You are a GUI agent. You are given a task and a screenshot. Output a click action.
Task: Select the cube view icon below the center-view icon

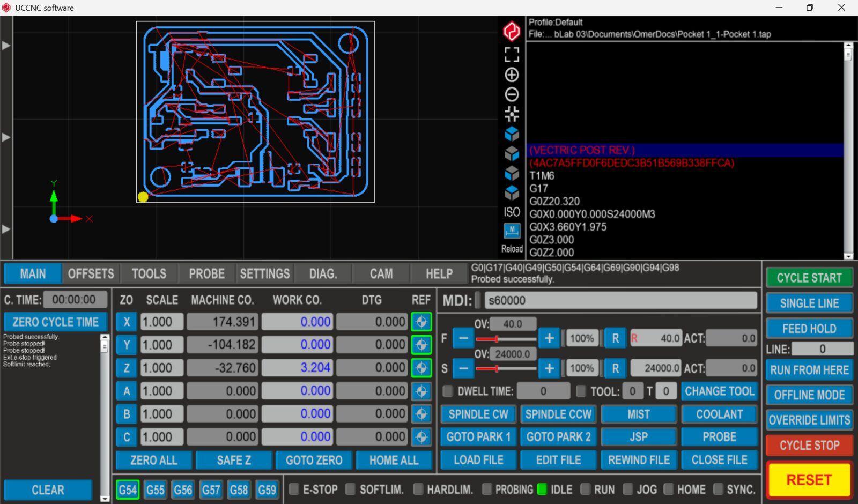point(512,134)
